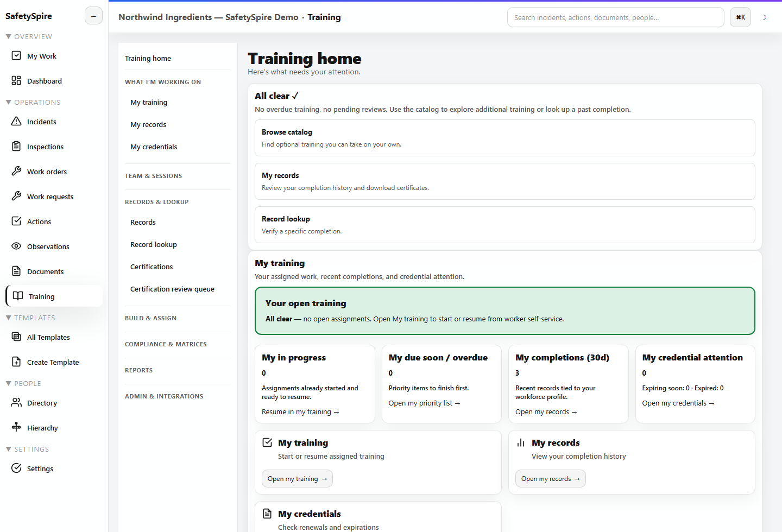
Task: Click My completions (30d) heading
Action: (x=562, y=358)
